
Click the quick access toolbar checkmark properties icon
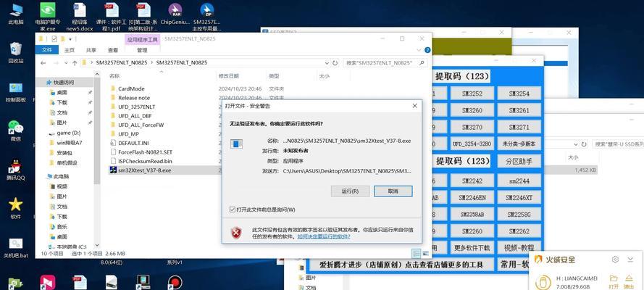click(54, 39)
